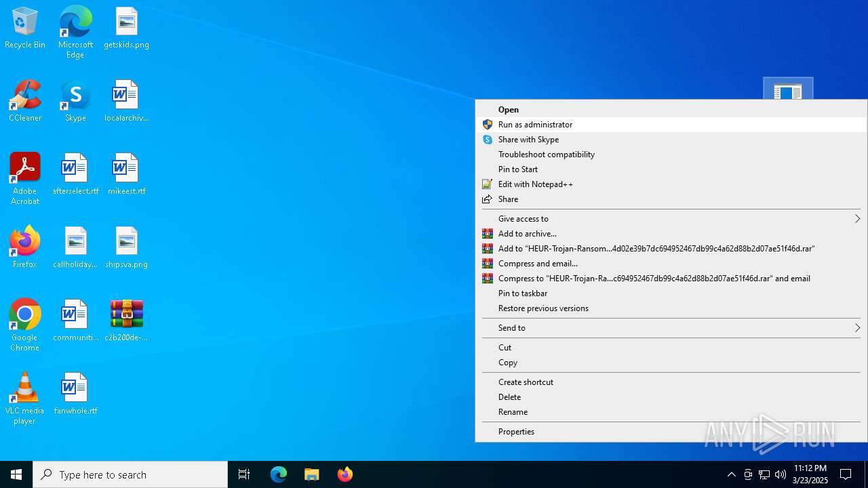Select the getskids.png file icon
Image resolution: width=868 pixels, height=488 pixels.
(x=126, y=28)
